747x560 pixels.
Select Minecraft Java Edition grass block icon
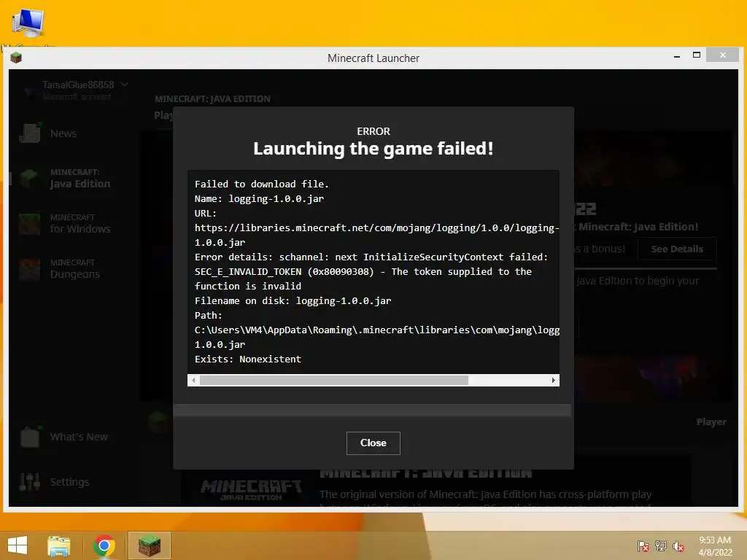tap(29, 178)
